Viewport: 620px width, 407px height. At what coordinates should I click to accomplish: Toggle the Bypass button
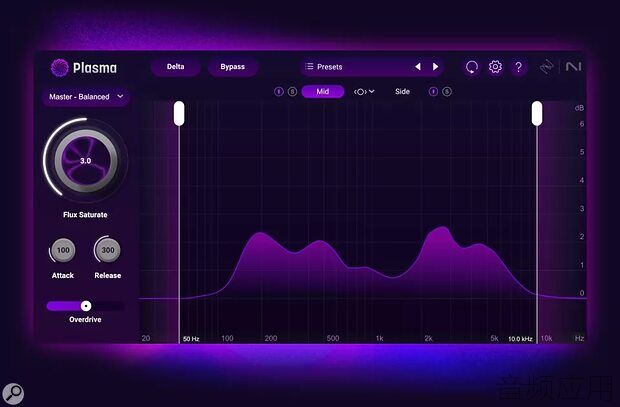(232, 67)
